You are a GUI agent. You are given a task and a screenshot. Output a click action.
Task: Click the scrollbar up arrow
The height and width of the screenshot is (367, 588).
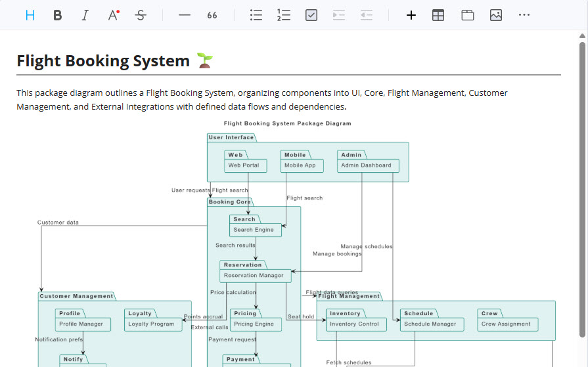[582, 36]
